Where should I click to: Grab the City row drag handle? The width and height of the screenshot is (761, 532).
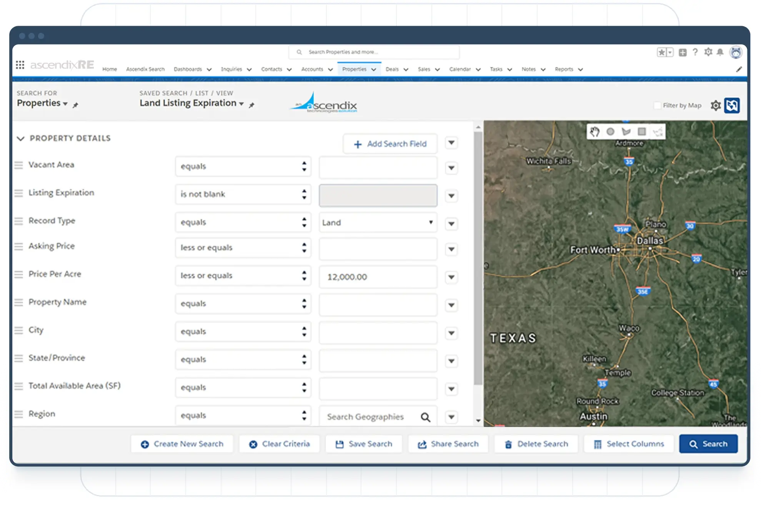(x=18, y=331)
